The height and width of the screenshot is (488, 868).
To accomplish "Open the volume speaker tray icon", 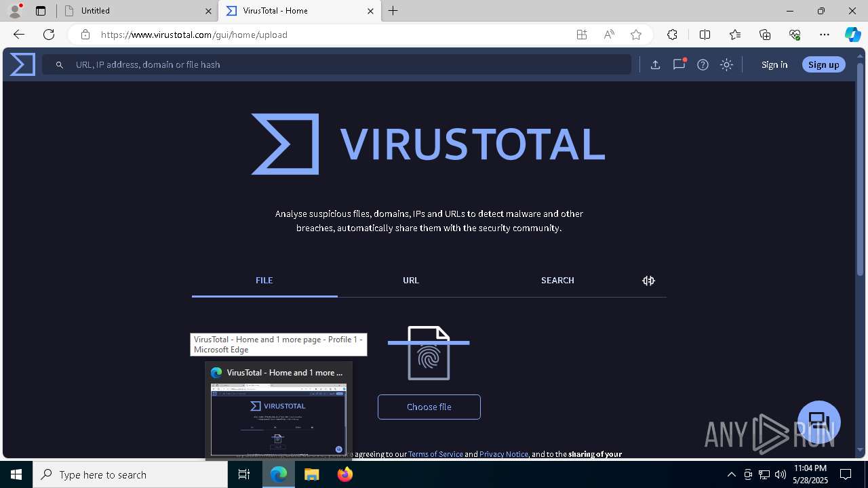I will click(x=781, y=474).
